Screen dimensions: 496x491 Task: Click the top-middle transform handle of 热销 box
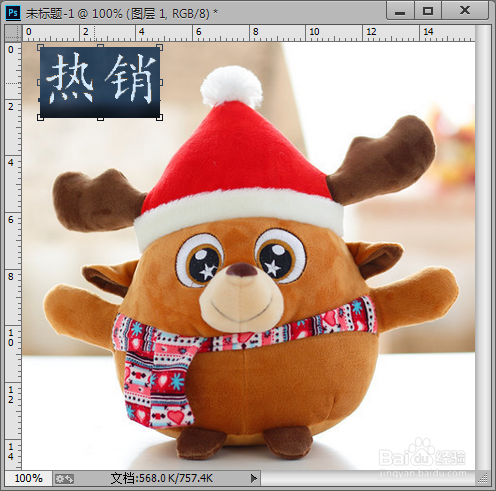100,47
